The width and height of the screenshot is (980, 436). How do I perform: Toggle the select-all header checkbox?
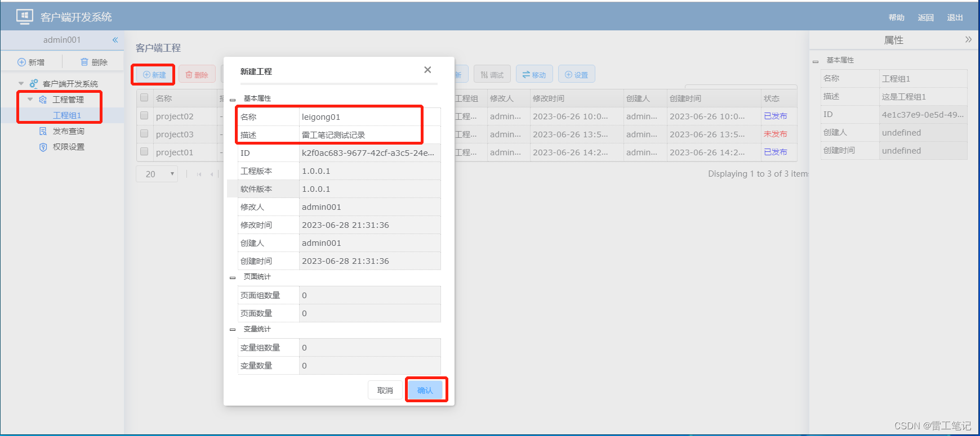click(x=144, y=97)
